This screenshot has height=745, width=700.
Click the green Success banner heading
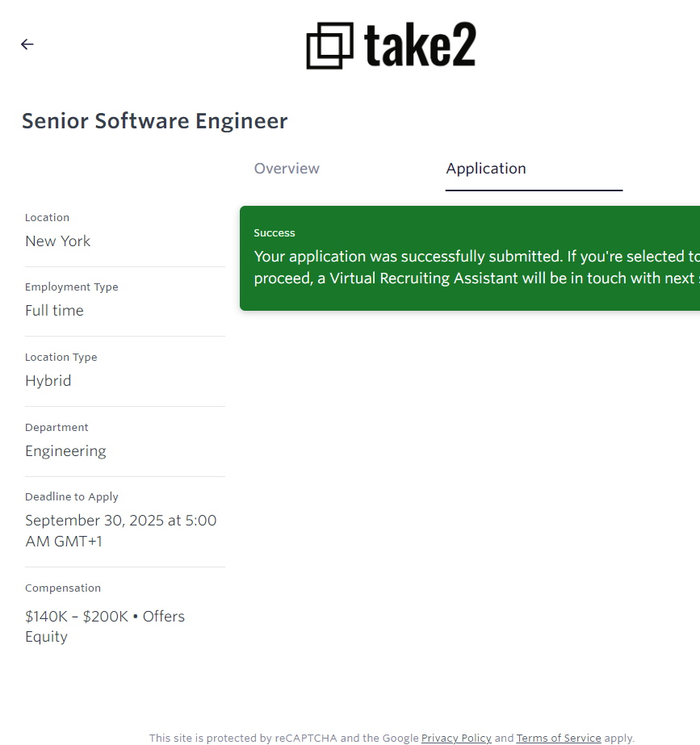[275, 233]
